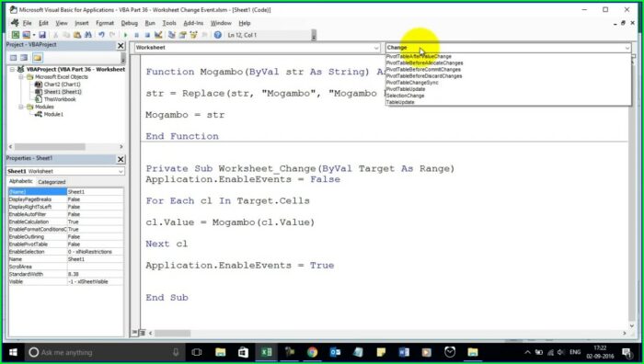Select Sheet1 (Sheet1) in project tree

click(x=63, y=92)
